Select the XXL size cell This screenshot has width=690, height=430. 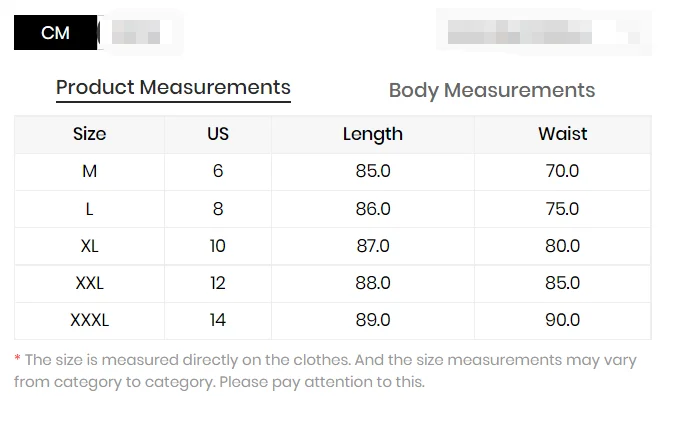tap(90, 283)
